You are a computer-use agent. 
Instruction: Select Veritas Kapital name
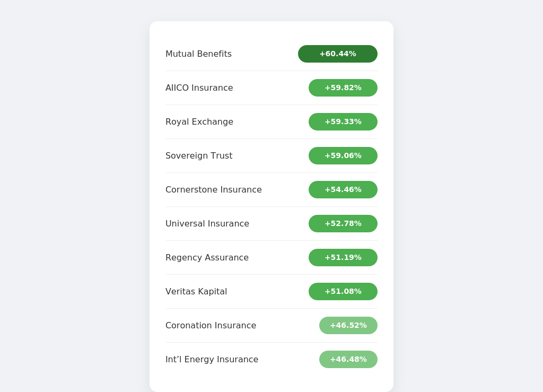pyautogui.click(x=196, y=292)
